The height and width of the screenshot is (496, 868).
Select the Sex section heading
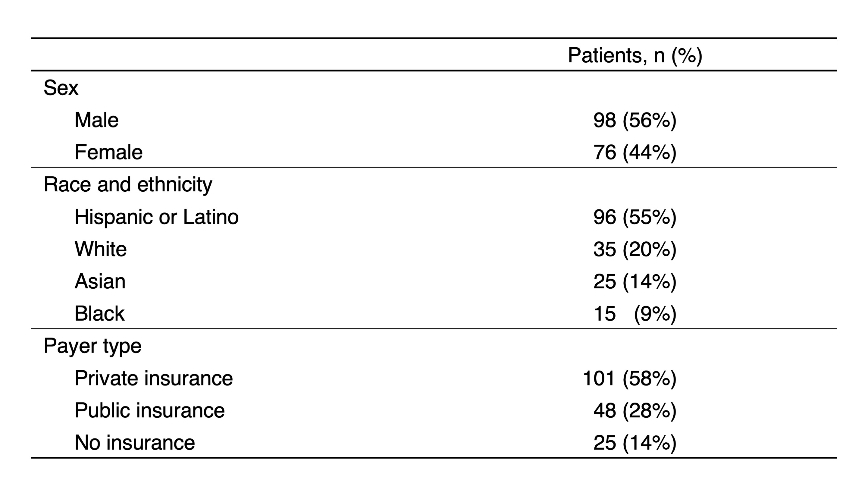coord(61,88)
